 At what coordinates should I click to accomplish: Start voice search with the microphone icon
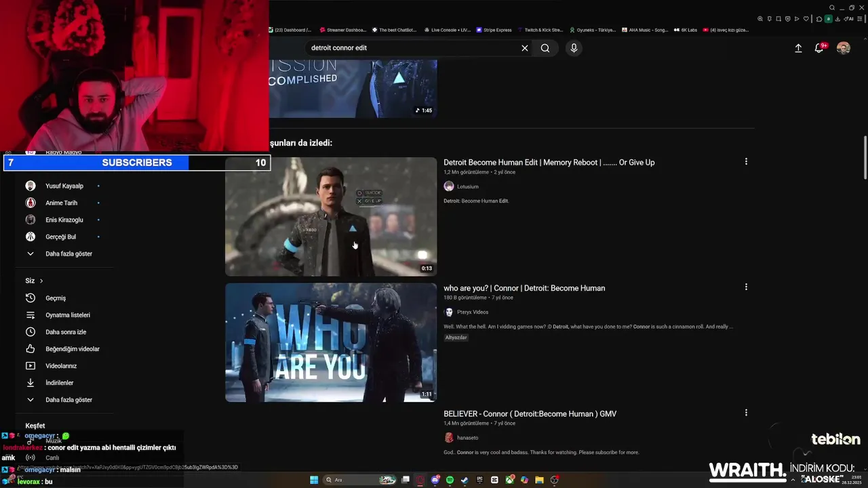point(574,48)
